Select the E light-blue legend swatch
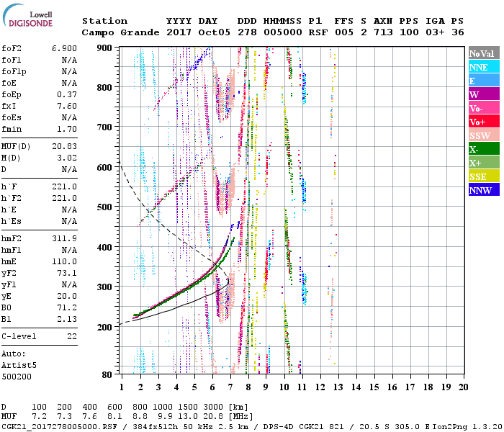Screen dimensions: 504x432 coord(484,81)
